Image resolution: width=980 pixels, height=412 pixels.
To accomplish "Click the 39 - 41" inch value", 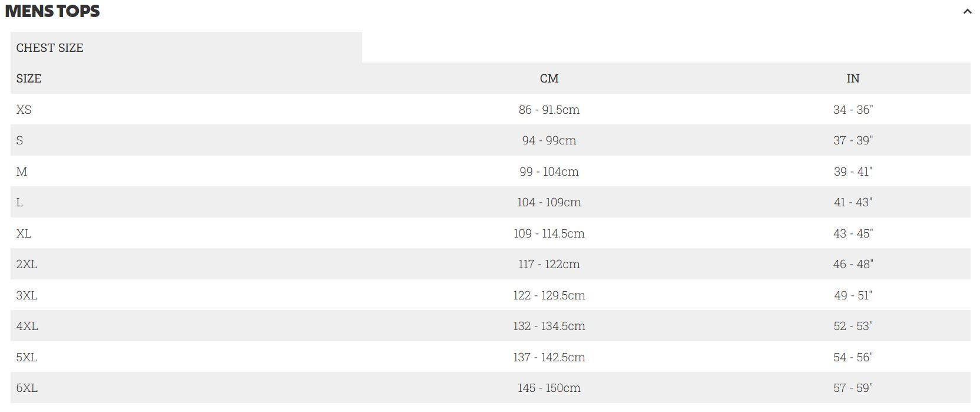I will point(853,172).
